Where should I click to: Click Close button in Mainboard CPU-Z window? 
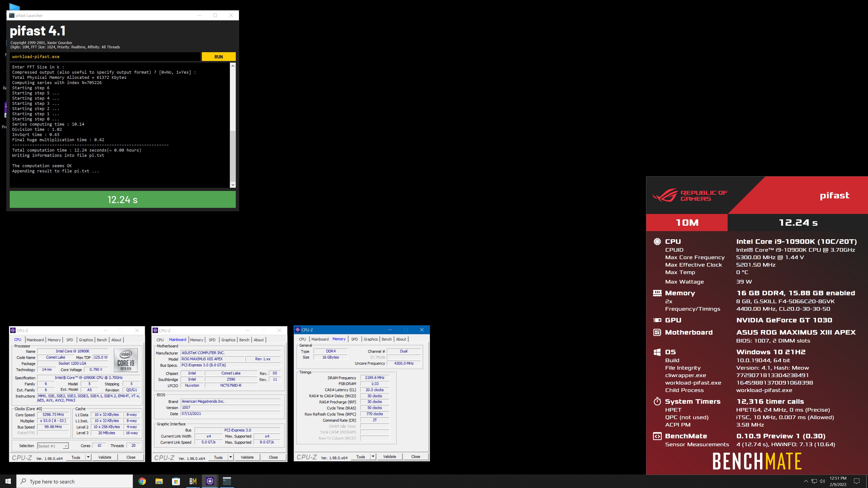[273, 457]
